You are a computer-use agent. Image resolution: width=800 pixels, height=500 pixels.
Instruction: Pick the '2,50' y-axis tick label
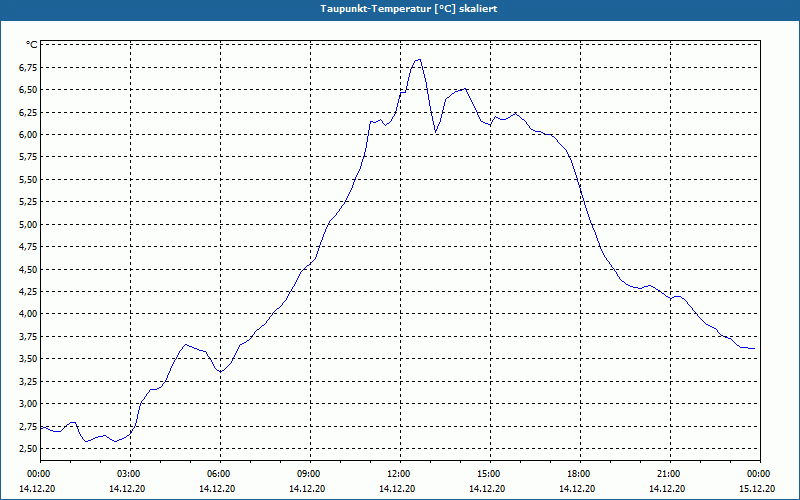tap(29, 448)
